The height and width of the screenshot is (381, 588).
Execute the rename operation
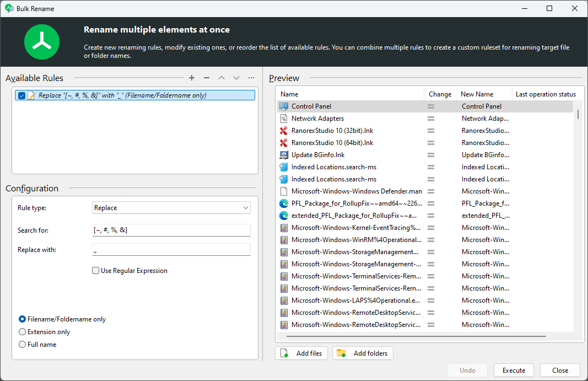point(513,370)
